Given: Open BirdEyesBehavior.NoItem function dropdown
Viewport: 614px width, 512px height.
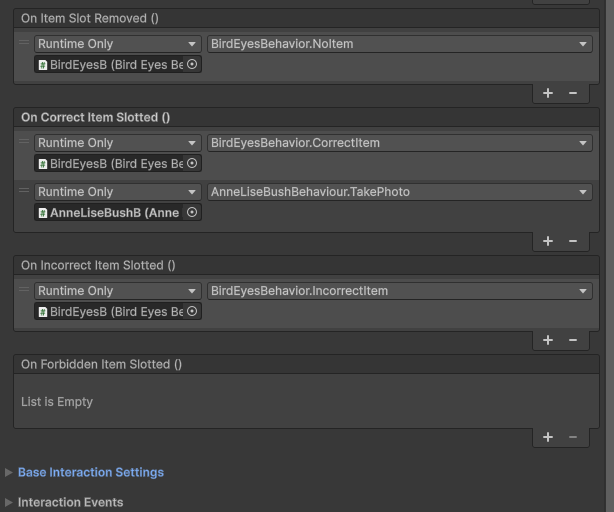Looking at the screenshot, I should pos(399,44).
